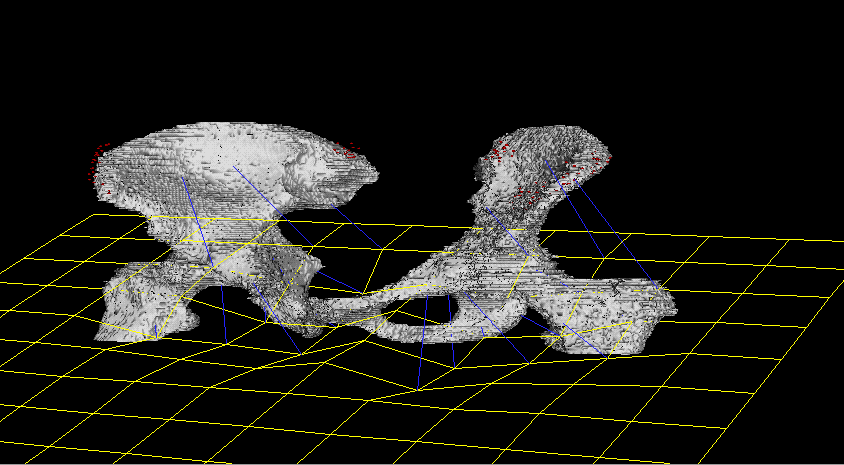Select the dipped yellow grid vertex at center
This screenshot has height=465, width=844.
[x=417, y=387]
